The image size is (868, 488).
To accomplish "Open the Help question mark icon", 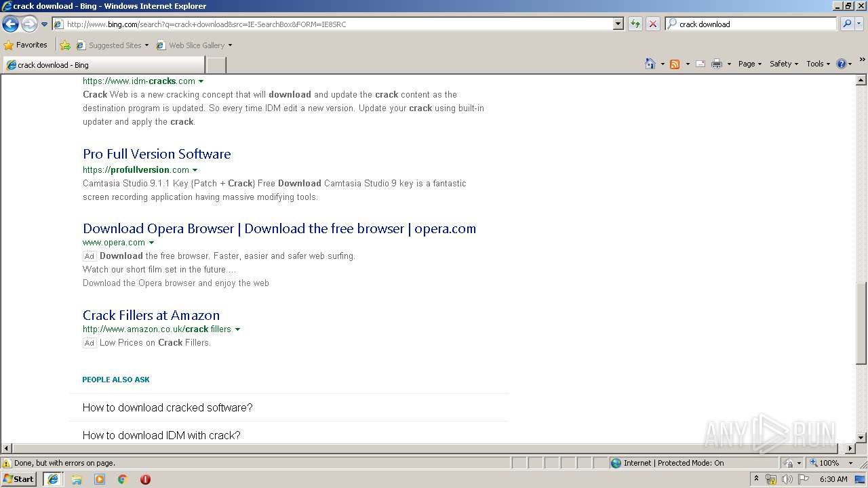I will (841, 64).
